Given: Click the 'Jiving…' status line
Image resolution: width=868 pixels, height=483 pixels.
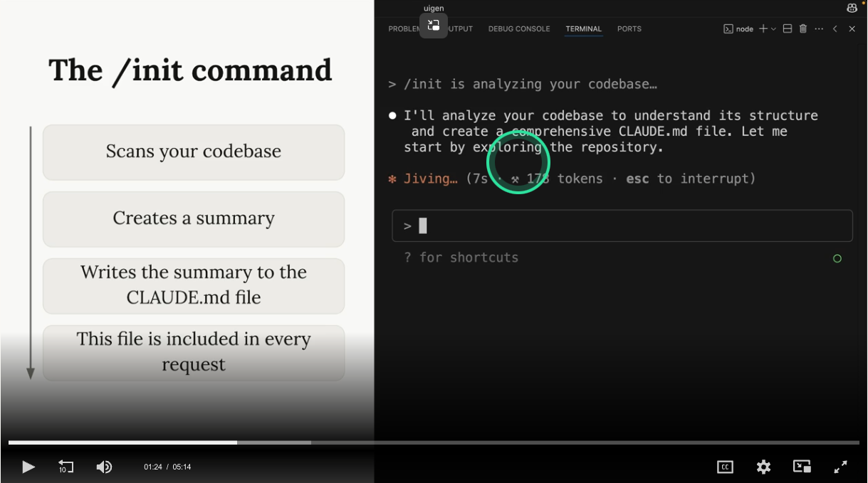Looking at the screenshot, I should tap(572, 179).
